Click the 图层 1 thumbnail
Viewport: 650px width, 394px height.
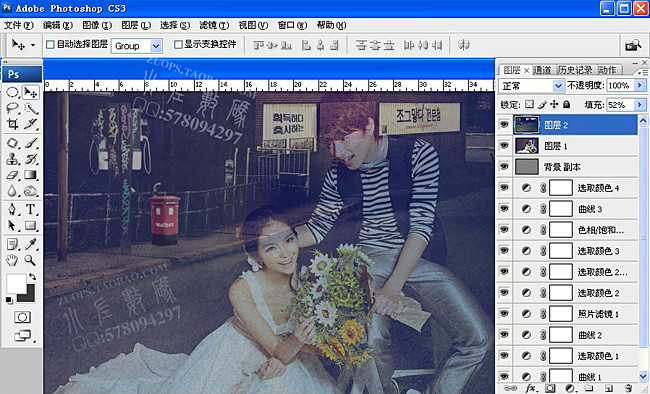pos(527,146)
